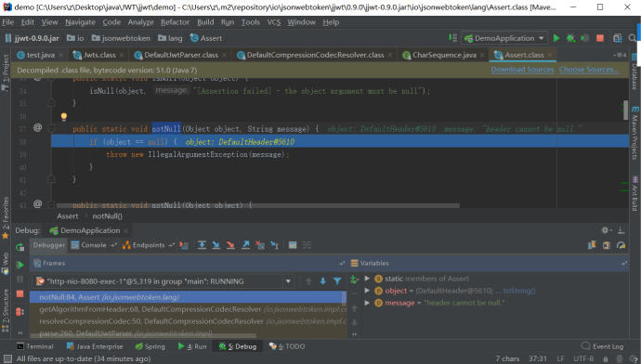
Task: Step into in debugger toolbar
Action: tap(216, 245)
